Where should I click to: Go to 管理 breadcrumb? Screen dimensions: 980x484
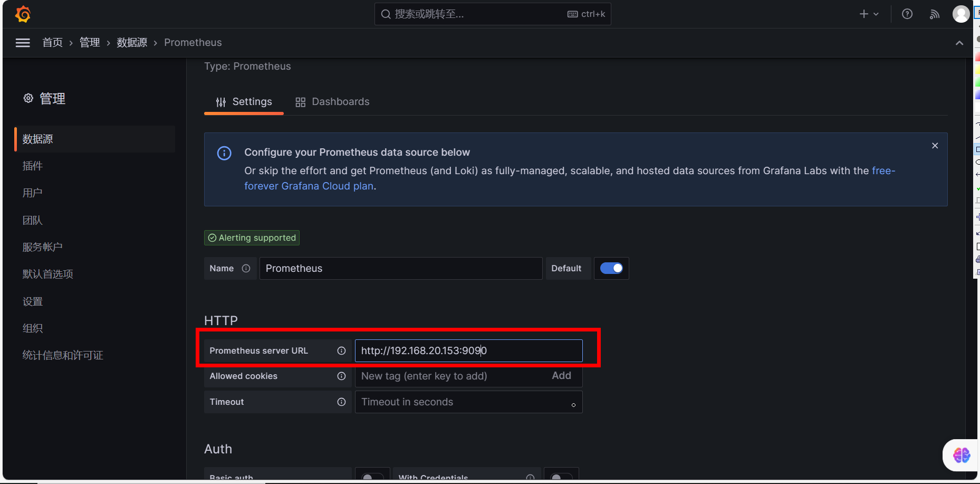point(90,43)
